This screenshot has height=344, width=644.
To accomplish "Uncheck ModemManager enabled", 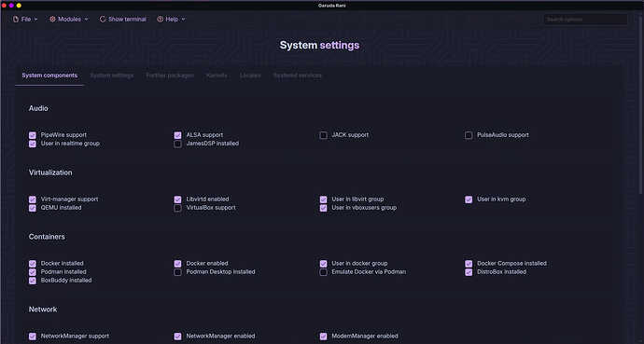I will pos(323,337).
